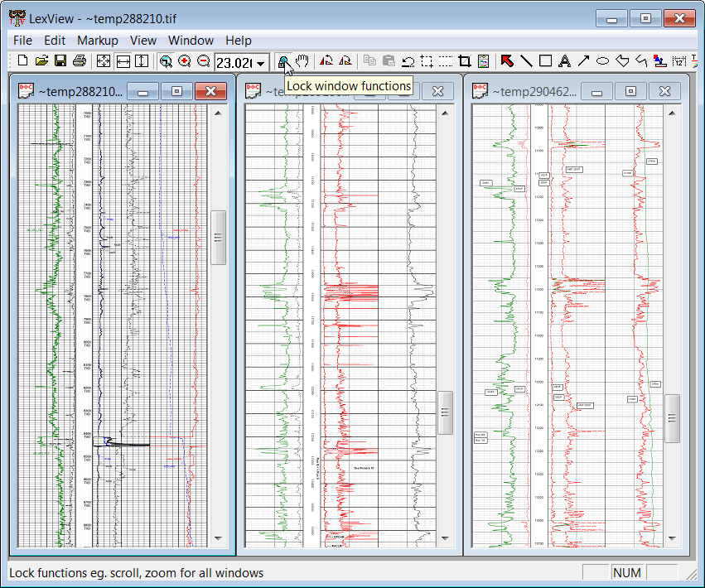
Task: Click scroll down arrow in ~temp290462 window
Action: (x=672, y=538)
